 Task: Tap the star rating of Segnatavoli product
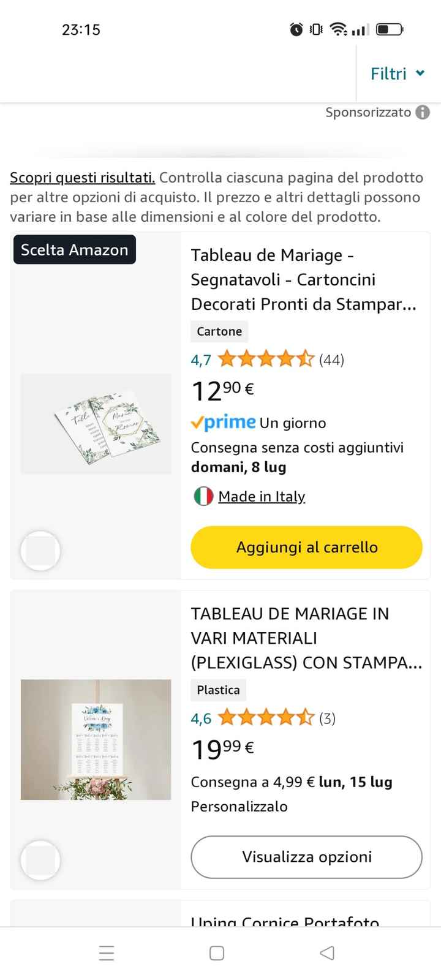click(x=266, y=360)
